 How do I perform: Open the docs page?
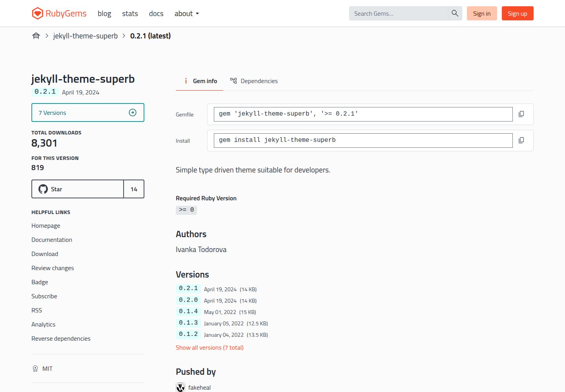156,13
